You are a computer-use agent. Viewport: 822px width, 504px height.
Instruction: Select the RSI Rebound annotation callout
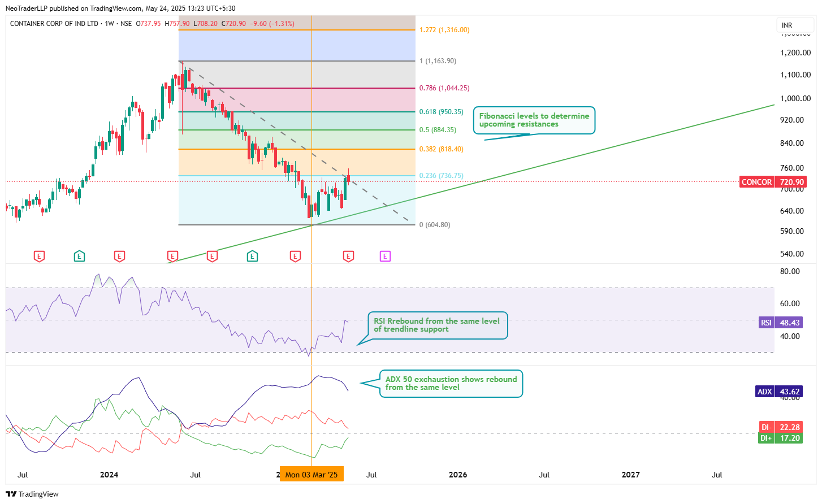pos(437,325)
